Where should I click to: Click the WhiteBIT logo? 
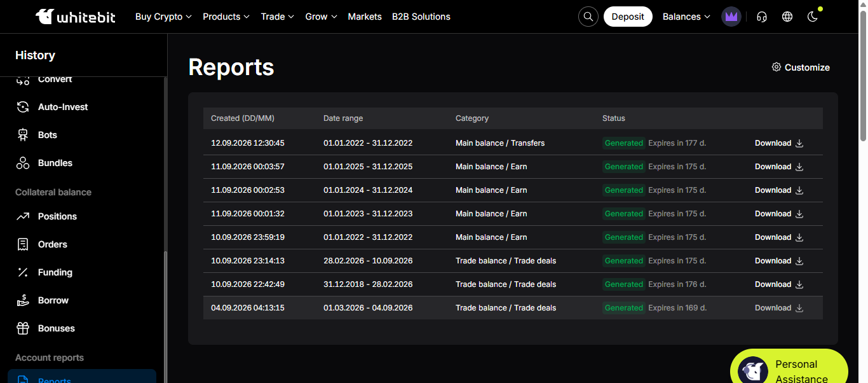76,17
